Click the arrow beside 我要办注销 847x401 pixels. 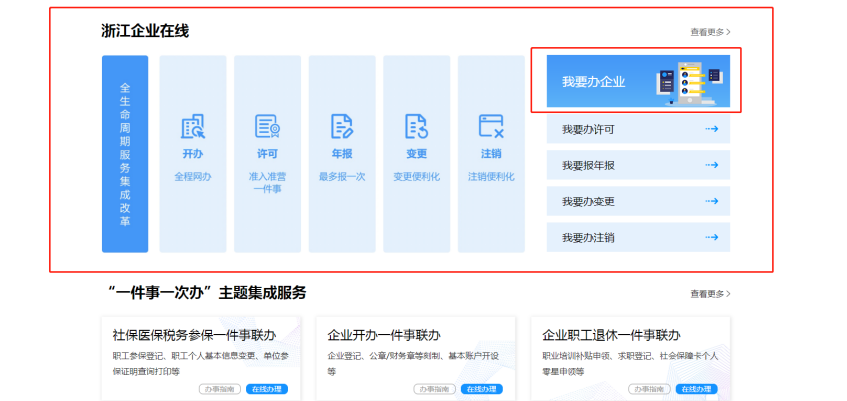click(x=712, y=237)
